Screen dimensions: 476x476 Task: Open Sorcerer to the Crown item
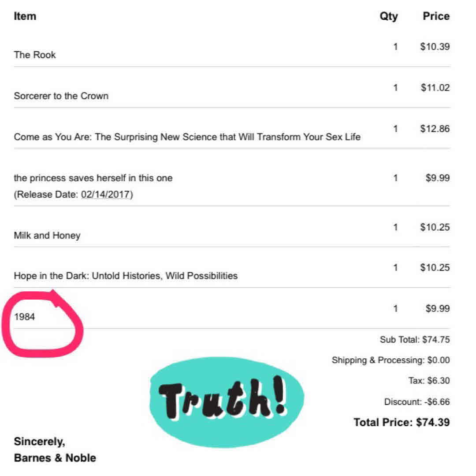[x=61, y=96]
